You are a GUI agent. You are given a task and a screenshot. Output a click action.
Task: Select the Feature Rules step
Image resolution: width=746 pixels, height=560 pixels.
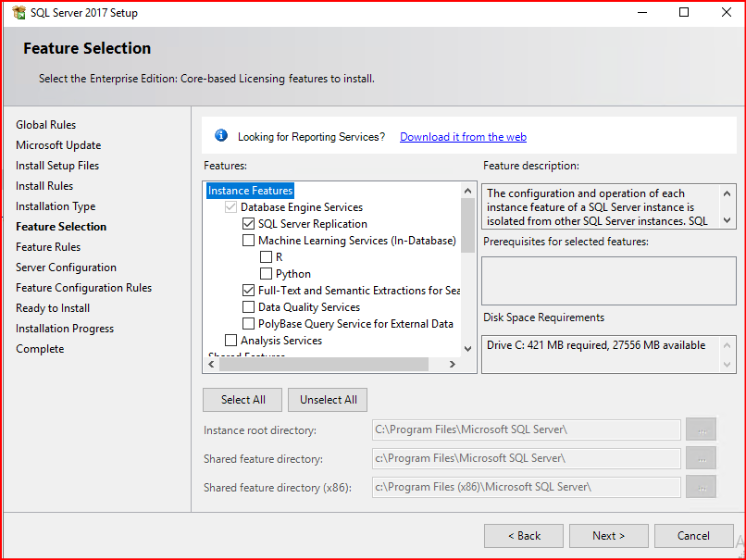point(48,247)
